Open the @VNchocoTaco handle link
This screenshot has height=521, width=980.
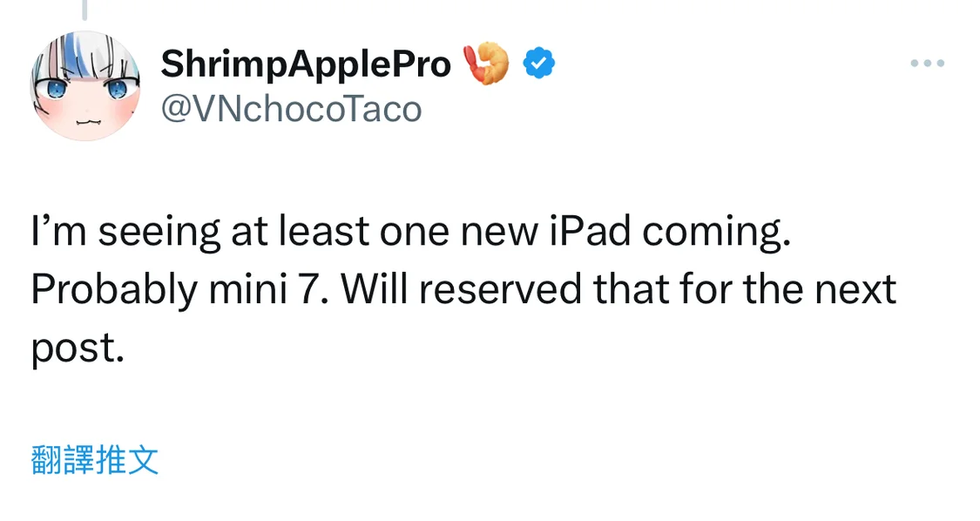tap(291, 110)
